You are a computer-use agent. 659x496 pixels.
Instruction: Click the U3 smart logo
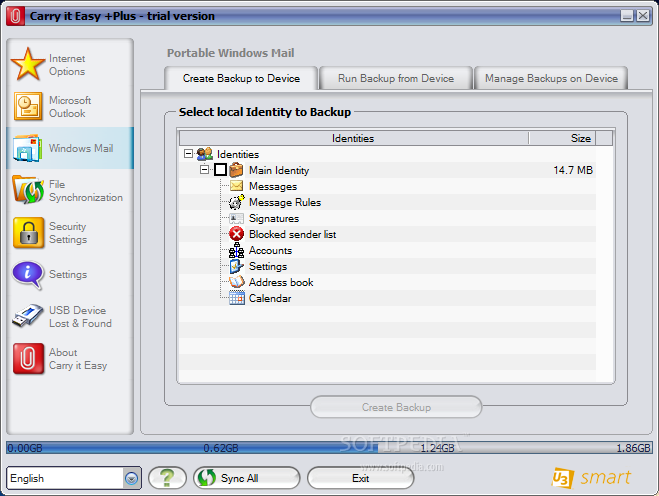pyautogui.click(x=591, y=478)
